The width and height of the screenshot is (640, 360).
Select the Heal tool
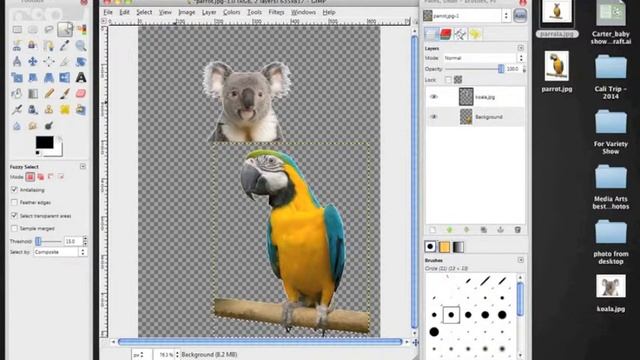pyautogui.click(x=65, y=109)
